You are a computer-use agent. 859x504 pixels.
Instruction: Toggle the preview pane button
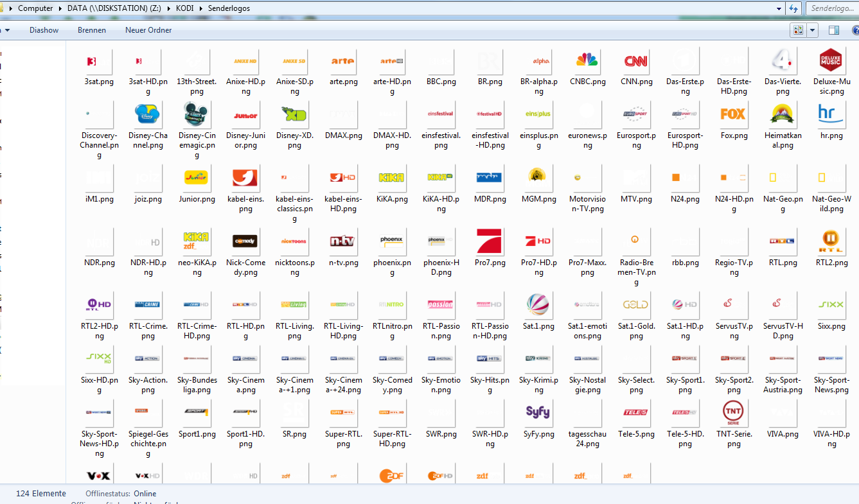(x=834, y=30)
